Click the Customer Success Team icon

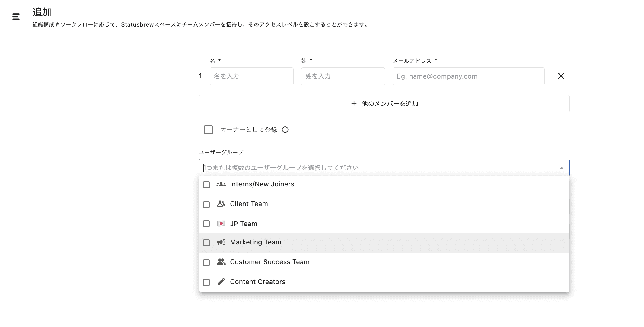tap(221, 262)
